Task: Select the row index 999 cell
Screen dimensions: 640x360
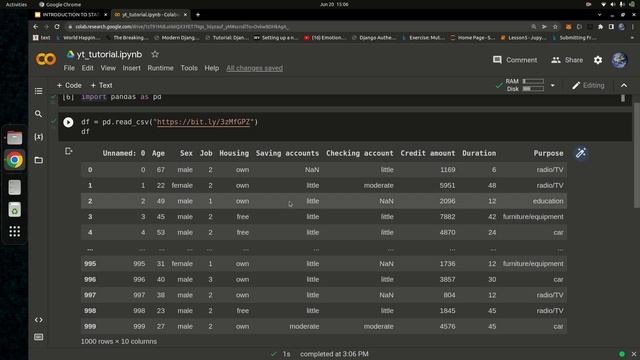Action: (x=90, y=326)
